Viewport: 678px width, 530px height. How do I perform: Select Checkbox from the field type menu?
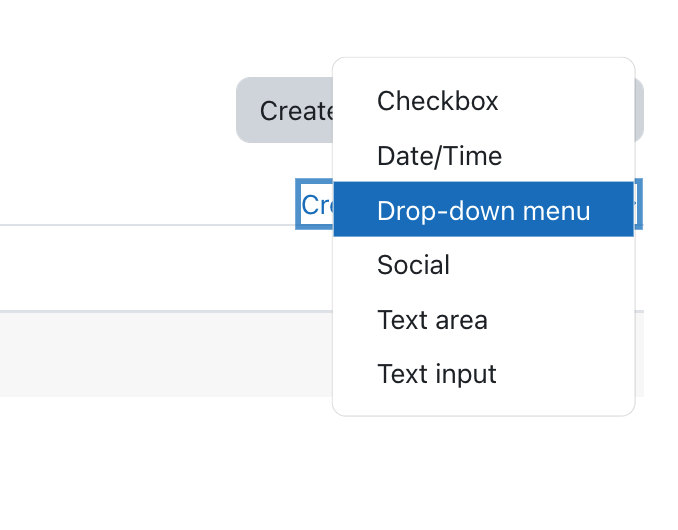pyautogui.click(x=483, y=101)
